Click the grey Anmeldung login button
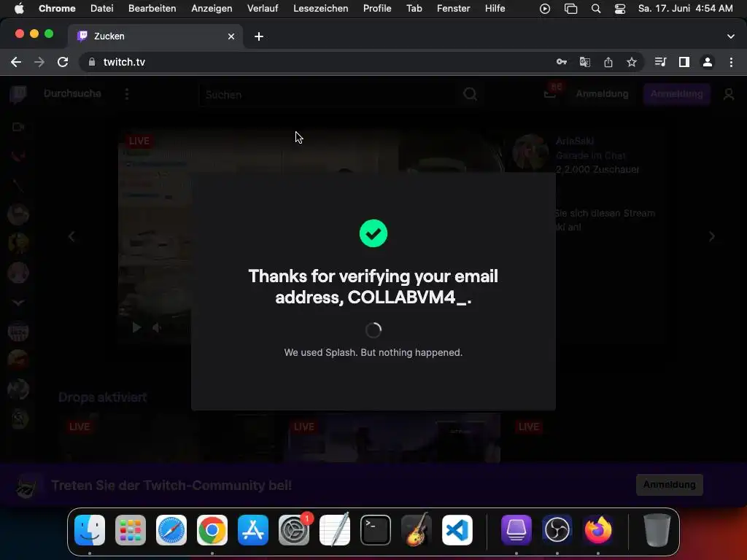Viewport: 747px width, 560px height. pyautogui.click(x=602, y=94)
